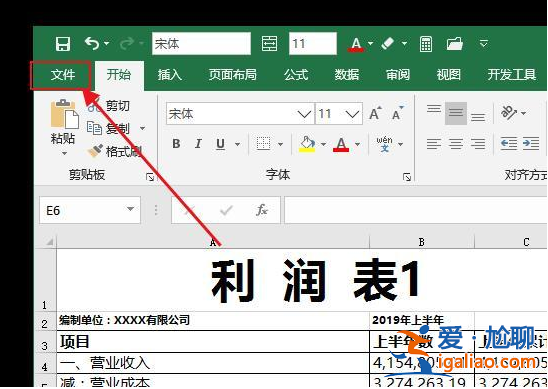Align text right
This screenshot has height=389, width=548.
(x=478, y=144)
